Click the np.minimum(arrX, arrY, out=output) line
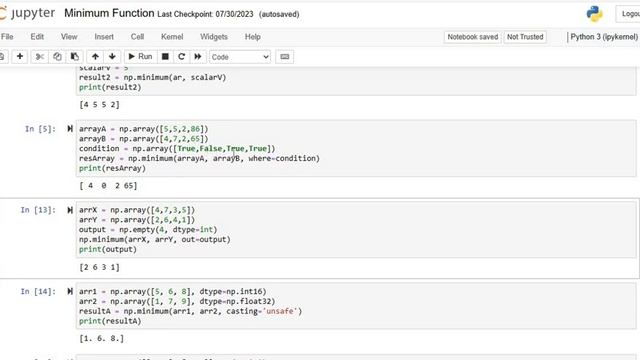640x360 pixels. pyautogui.click(x=155, y=239)
